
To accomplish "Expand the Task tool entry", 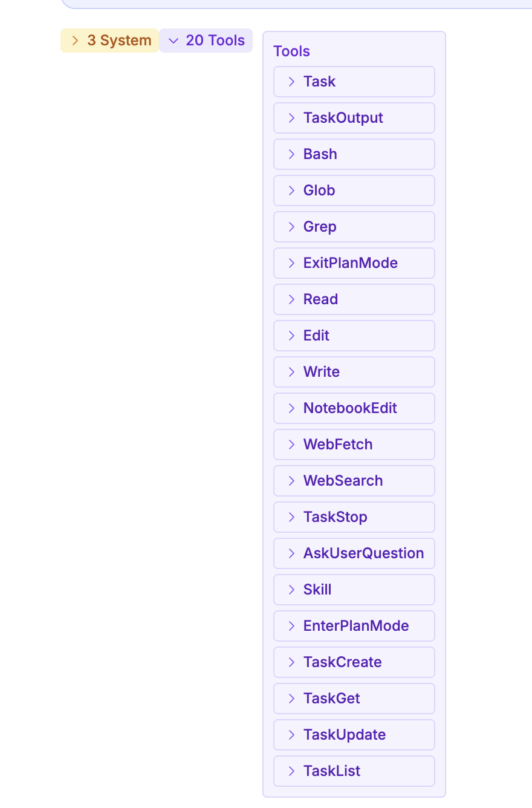I will [x=354, y=82].
